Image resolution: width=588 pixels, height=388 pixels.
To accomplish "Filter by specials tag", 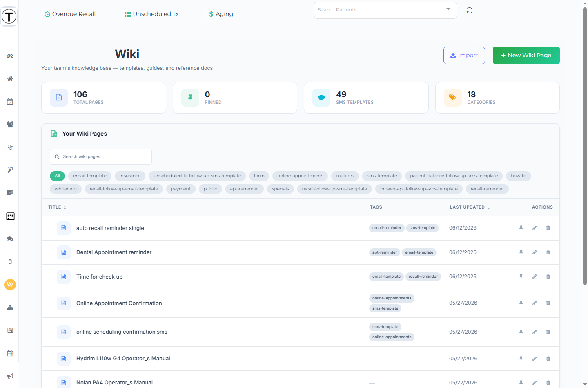I will click(281, 189).
